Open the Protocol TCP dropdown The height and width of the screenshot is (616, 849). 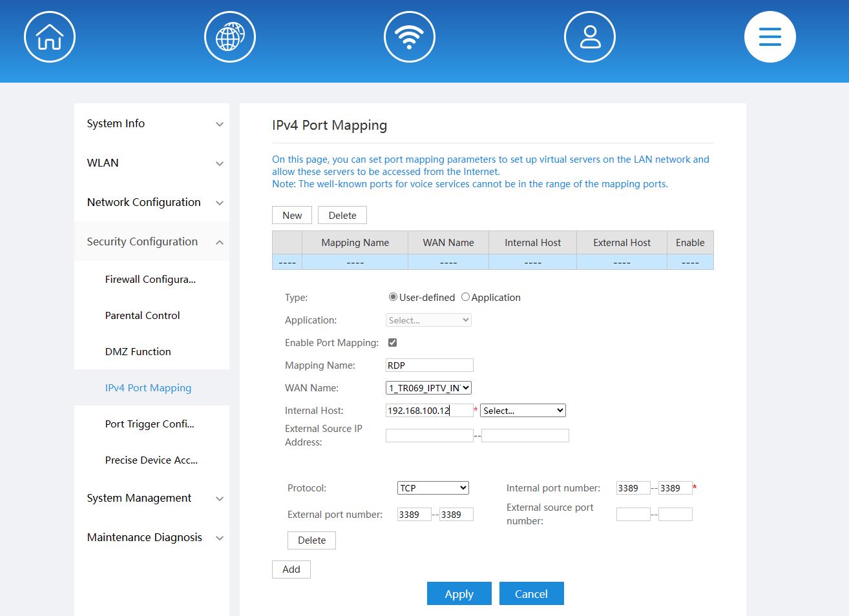(x=433, y=488)
